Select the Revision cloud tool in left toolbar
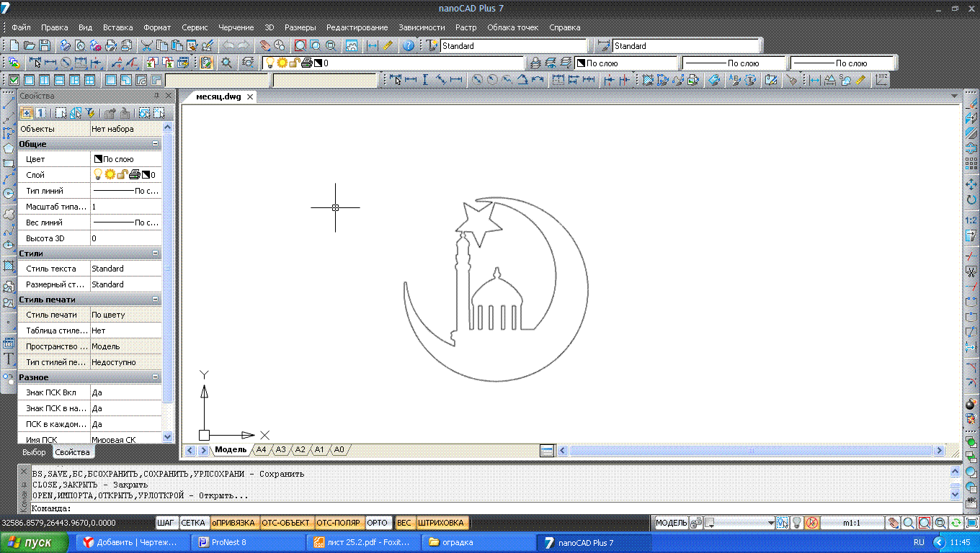Screen dimensions: 980x553 tap(9, 215)
